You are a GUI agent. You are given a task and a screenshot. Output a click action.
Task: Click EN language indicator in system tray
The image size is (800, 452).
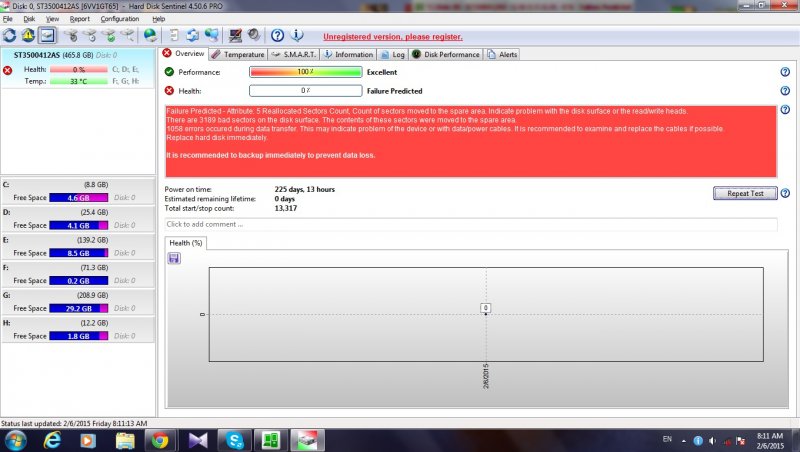click(667, 439)
